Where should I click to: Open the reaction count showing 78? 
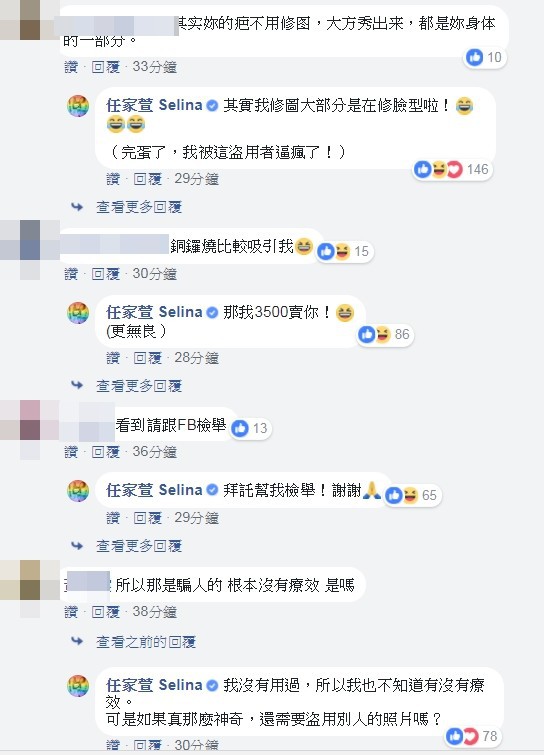473,735
